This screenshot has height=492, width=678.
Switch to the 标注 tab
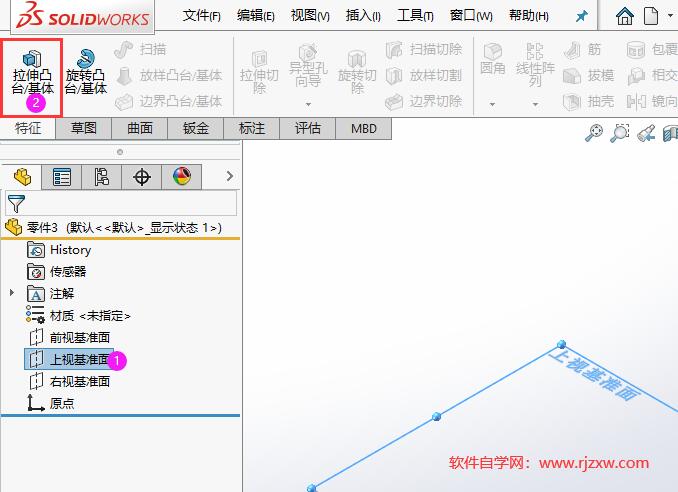pos(252,128)
